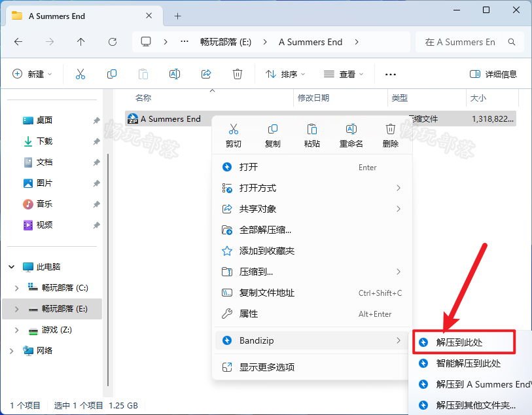Open the 共享对象 submenu
Screen dimensions: 532x415
coord(311,209)
